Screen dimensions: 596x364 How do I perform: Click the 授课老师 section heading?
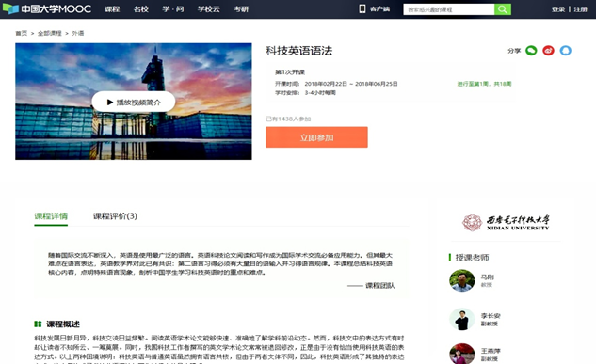click(x=472, y=258)
